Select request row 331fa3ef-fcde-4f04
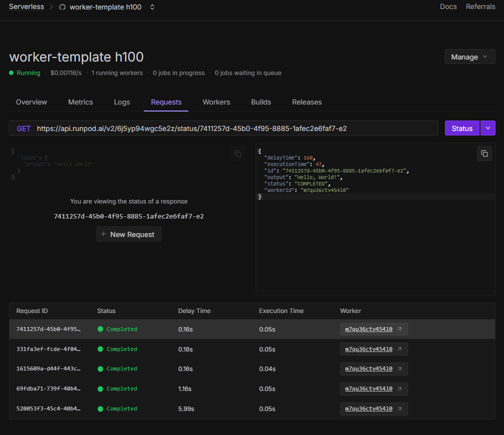The width and height of the screenshot is (504, 435). coord(48,349)
